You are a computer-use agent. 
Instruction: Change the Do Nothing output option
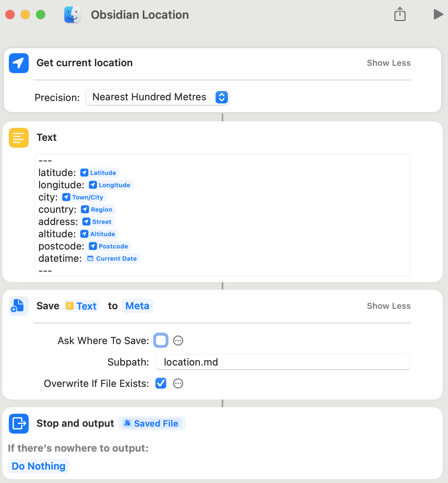(39, 466)
